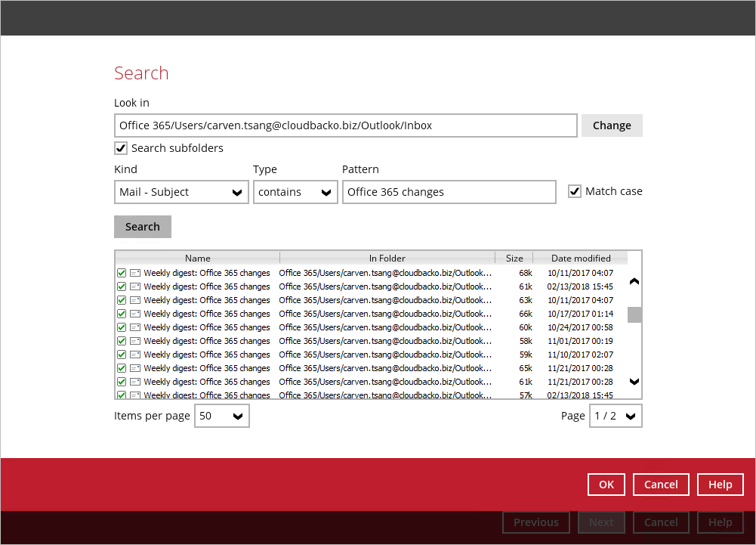
Task: Expand the Type dropdown set to contains
Action: [295, 193]
